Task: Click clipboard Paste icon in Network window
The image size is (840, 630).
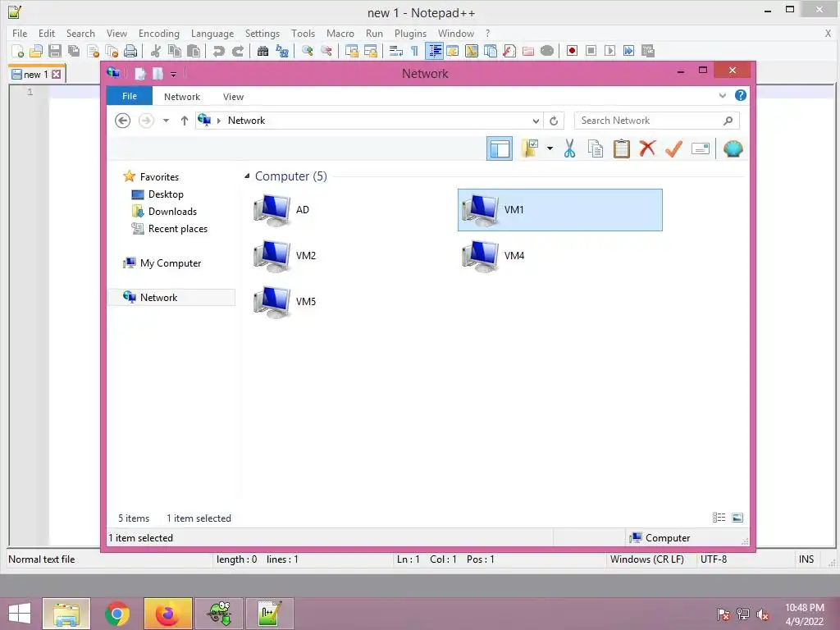Action: pyautogui.click(x=622, y=148)
